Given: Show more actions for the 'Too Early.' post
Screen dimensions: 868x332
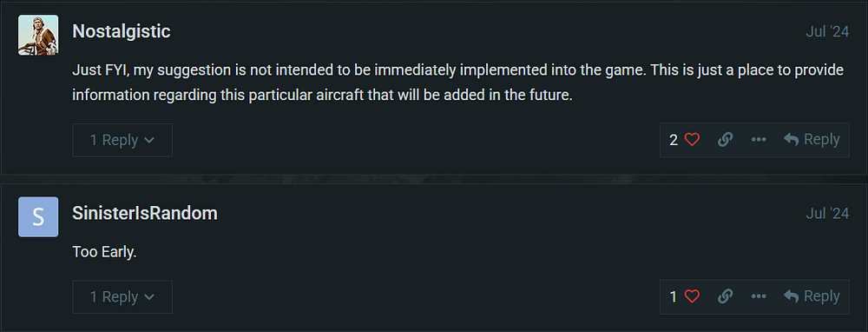Looking at the screenshot, I should click(x=759, y=297).
